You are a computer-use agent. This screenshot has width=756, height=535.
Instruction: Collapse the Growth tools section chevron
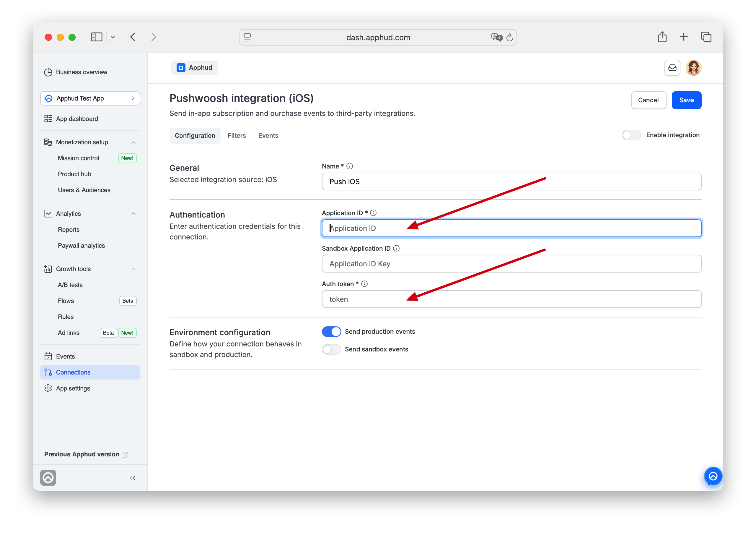point(133,269)
